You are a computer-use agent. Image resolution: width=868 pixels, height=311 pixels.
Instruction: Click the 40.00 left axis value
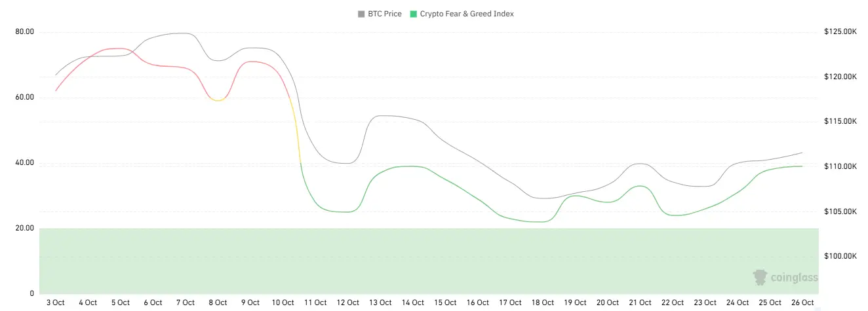24,163
